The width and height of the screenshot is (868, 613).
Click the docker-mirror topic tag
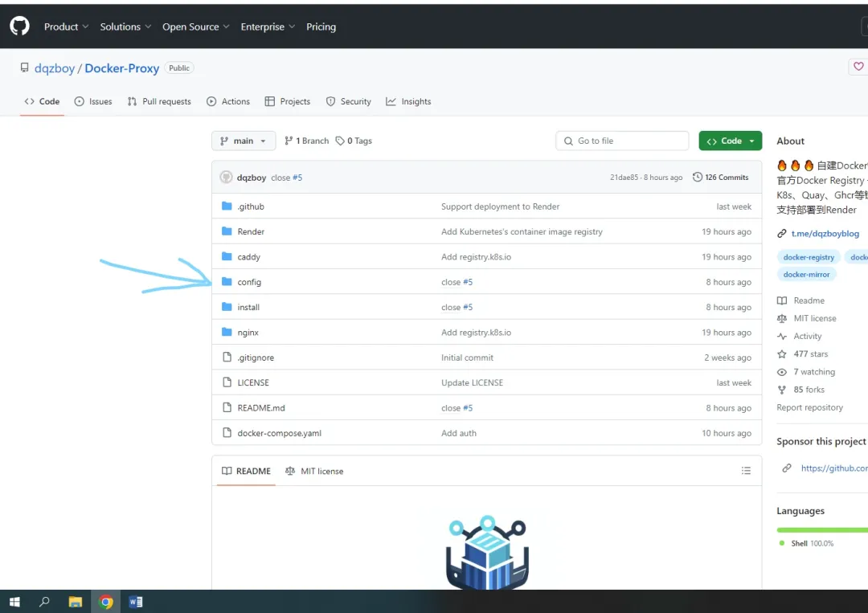click(x=806, y=275)
